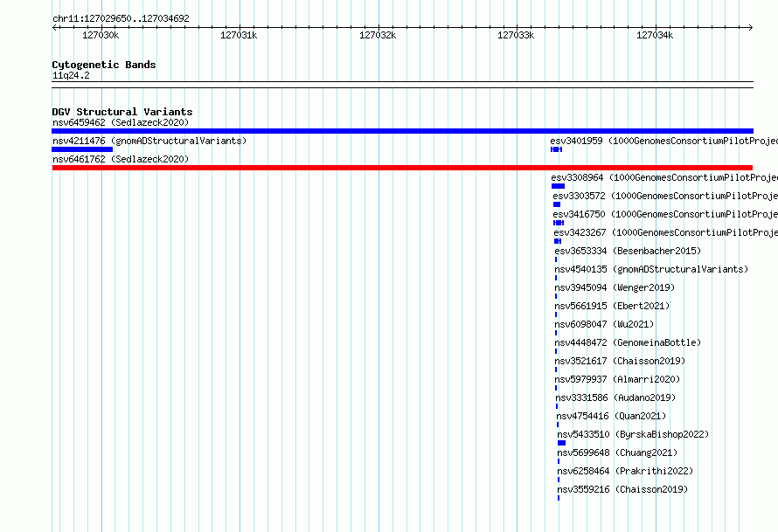Click the 127033k ruler tick label
The height and width of the screenshot is (532, 778).
(x=516, y=35)
